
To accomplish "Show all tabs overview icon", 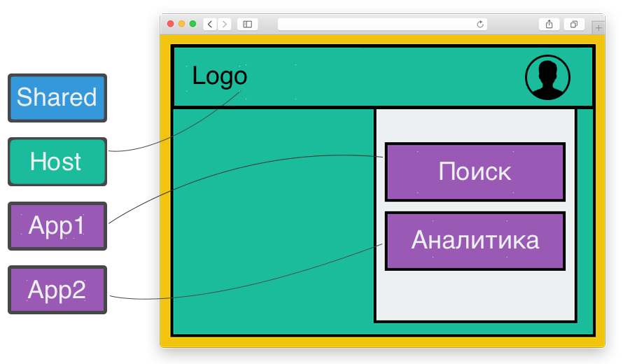I will tap(574, 24).
